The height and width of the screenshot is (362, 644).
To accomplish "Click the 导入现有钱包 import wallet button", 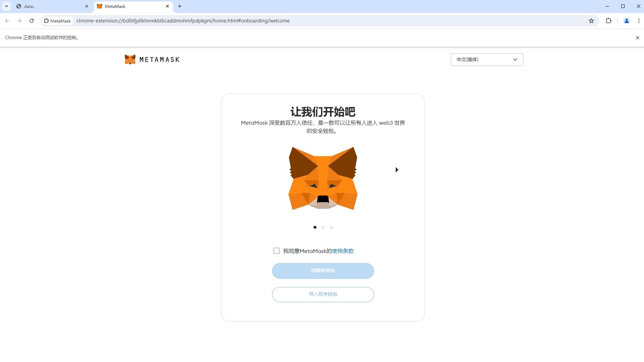I will (322, 294).
